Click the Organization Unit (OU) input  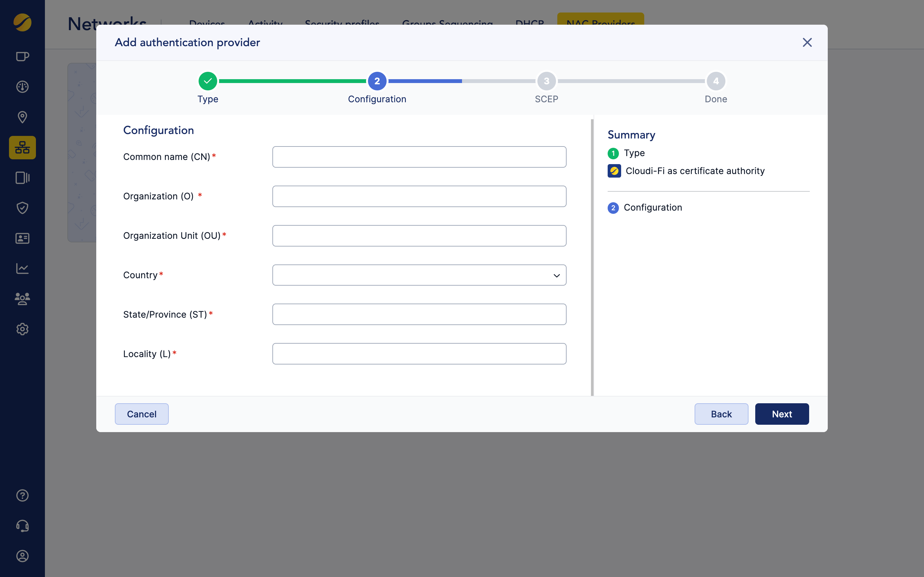pyautogui.click(x=419, y=236)
